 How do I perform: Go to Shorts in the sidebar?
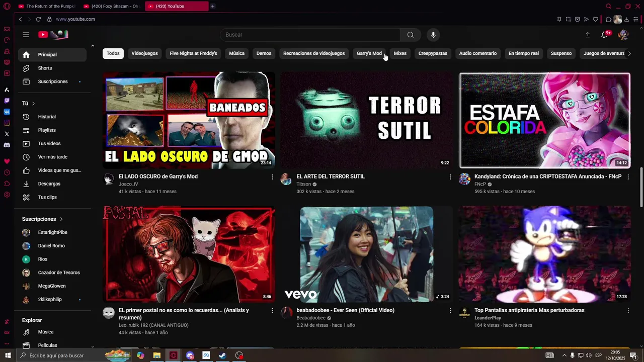(x=52, y=68)
